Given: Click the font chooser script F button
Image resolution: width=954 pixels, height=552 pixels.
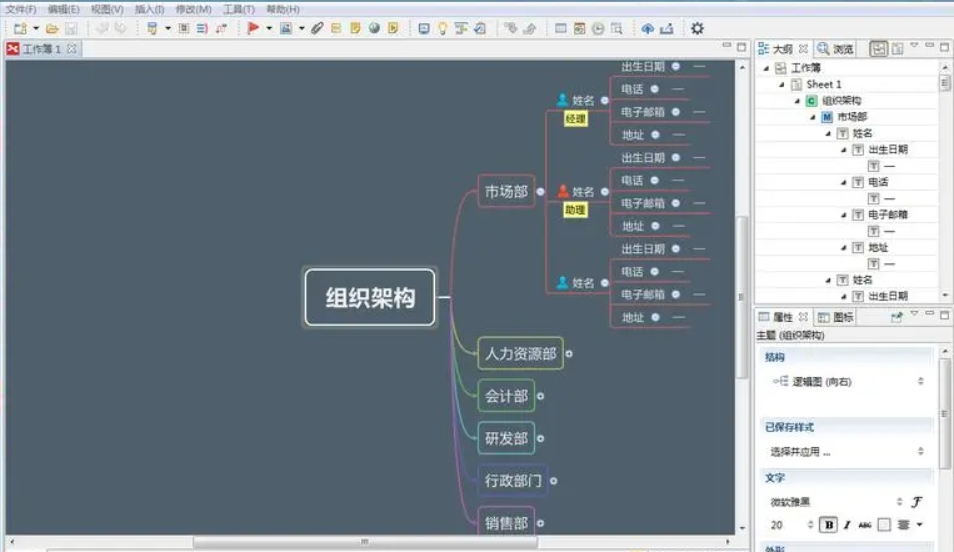Looking at the screenshot, I should pos(917,502).
